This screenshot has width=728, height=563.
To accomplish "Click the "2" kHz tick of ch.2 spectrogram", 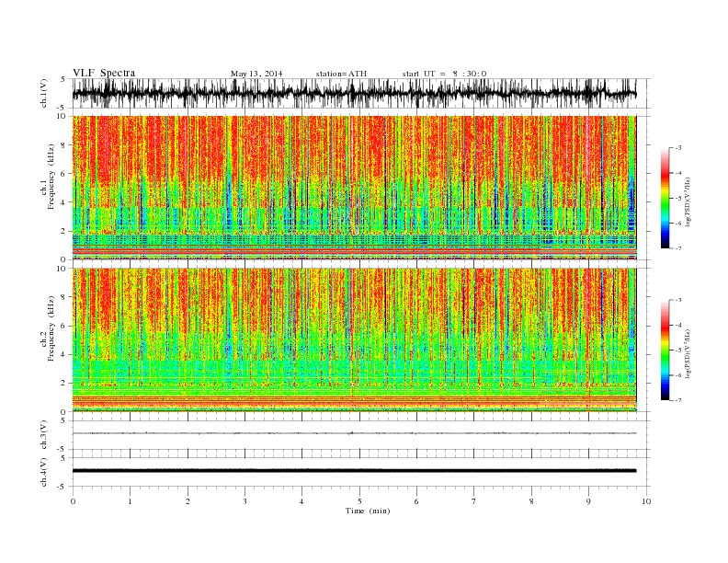I will coord(64,384).
